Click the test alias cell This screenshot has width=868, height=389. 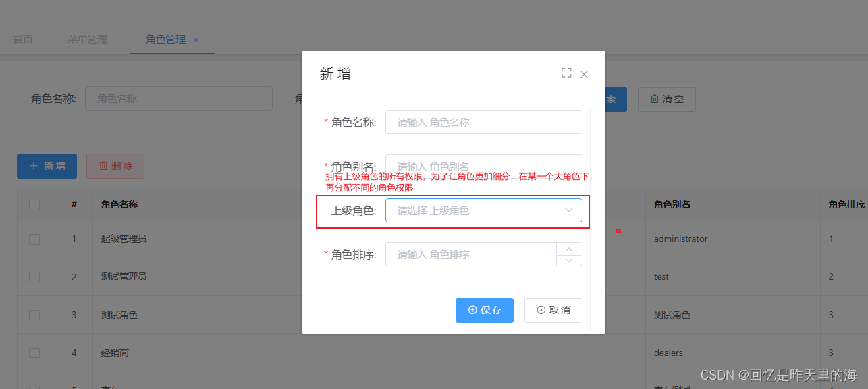(661, 276)
